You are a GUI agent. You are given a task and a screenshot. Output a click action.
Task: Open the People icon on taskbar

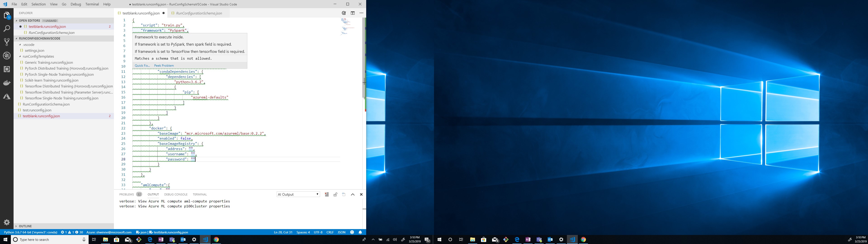coord(364,240)
